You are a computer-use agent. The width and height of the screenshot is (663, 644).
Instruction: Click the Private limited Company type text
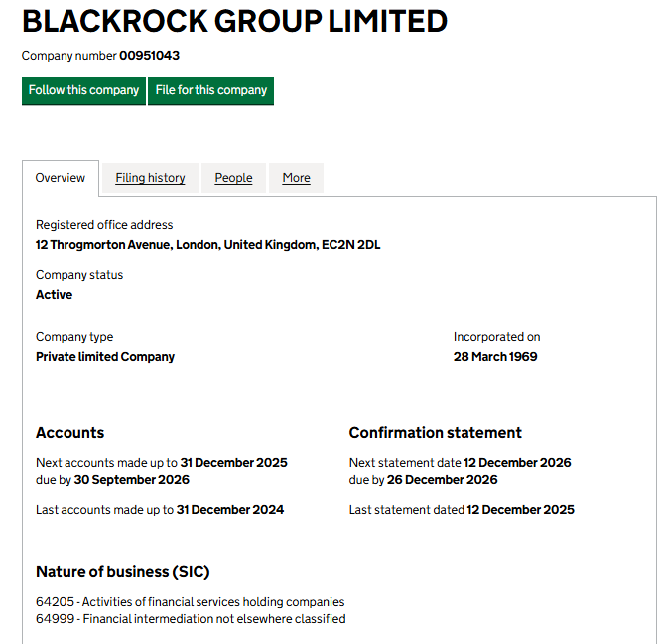pos(105,356)
